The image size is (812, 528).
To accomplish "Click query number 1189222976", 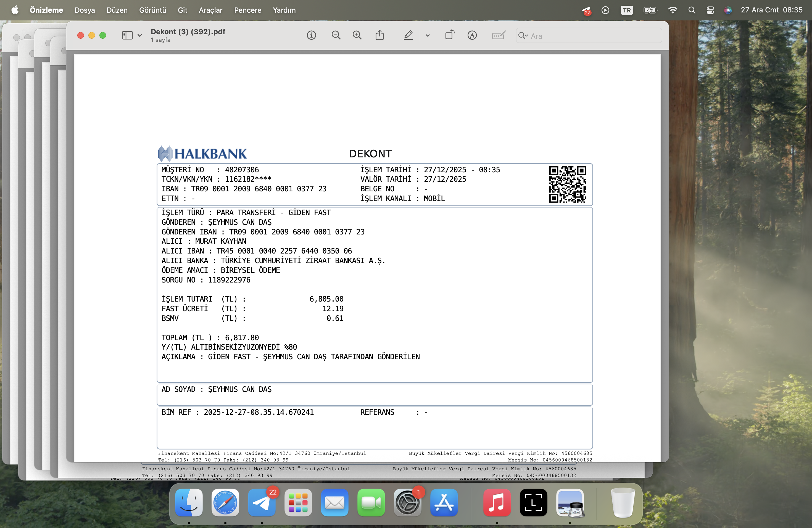I will click(x=229, y=280).
